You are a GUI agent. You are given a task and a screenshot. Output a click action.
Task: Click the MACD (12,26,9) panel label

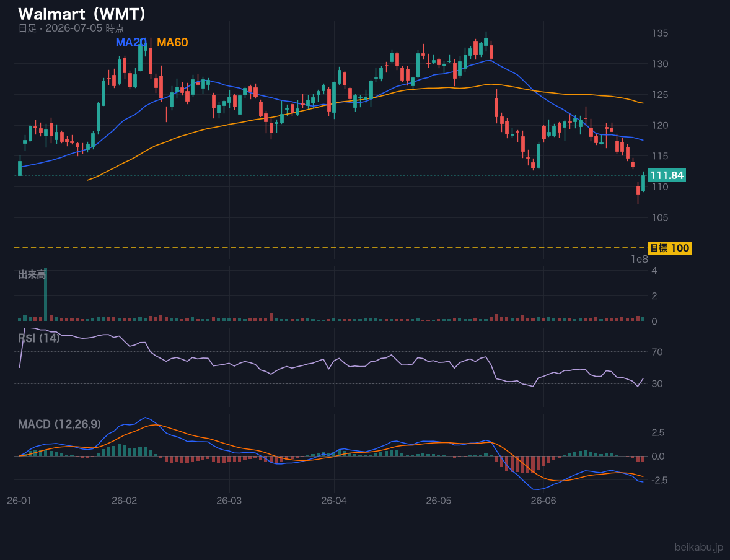(x=59, y=424)
